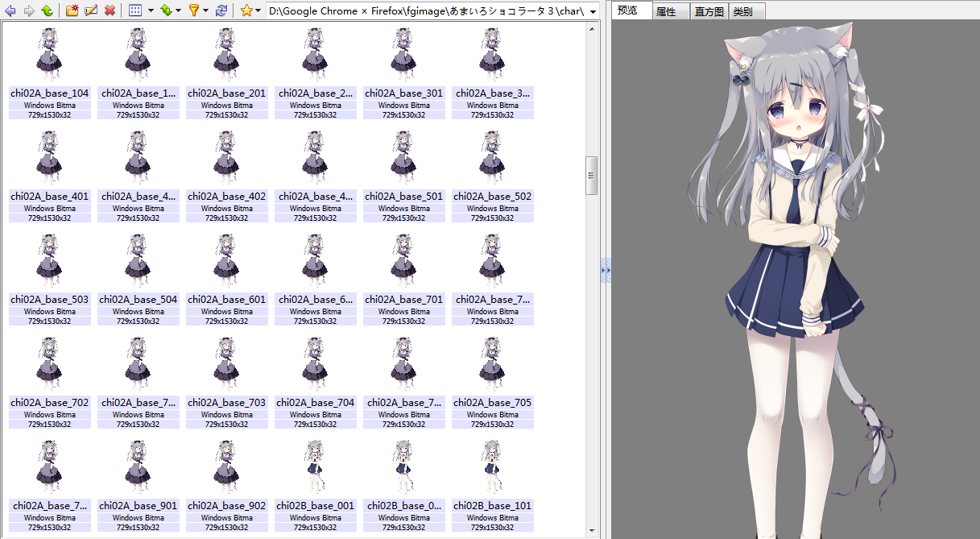Click the rename file icon

pyautogui.click(x=91, y=10)
